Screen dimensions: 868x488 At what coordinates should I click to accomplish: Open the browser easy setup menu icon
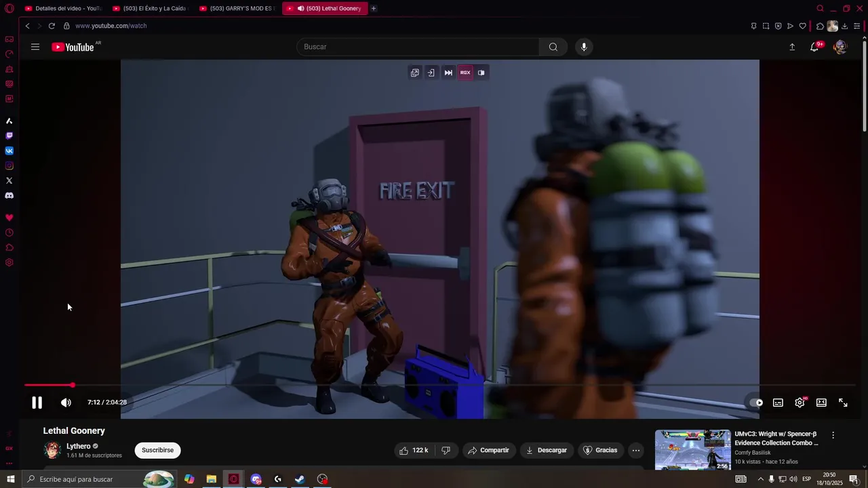(856, 26)
